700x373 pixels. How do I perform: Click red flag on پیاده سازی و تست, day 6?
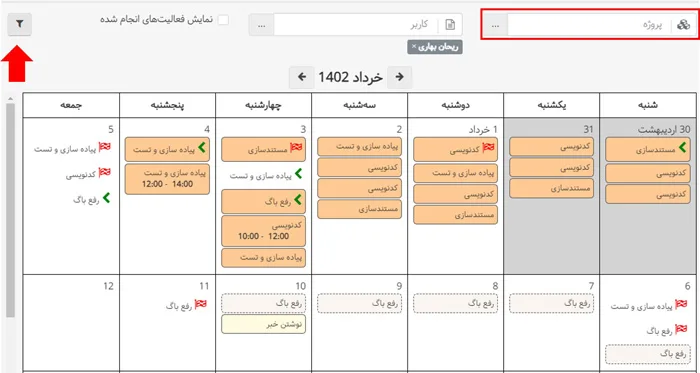(x=681, y=305)
